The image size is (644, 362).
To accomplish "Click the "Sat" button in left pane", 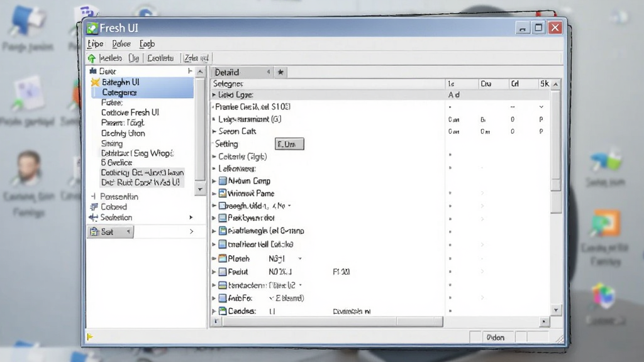I will point(110,232).
